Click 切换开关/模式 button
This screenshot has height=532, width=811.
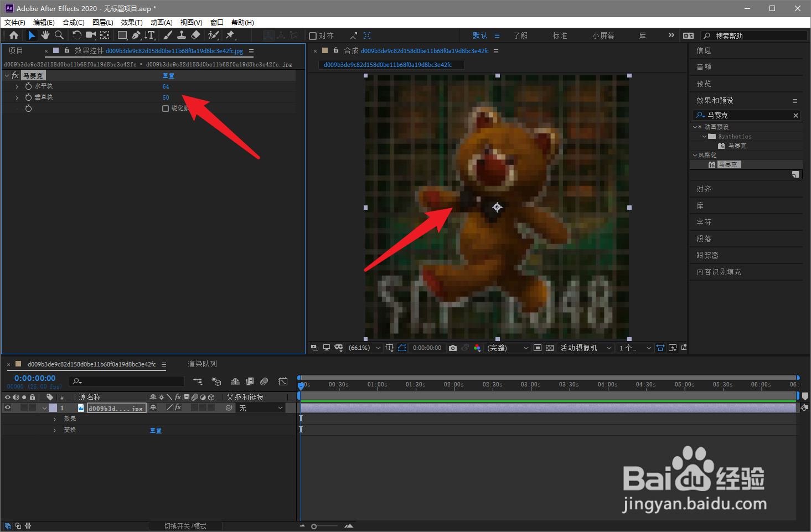point(185,526)
